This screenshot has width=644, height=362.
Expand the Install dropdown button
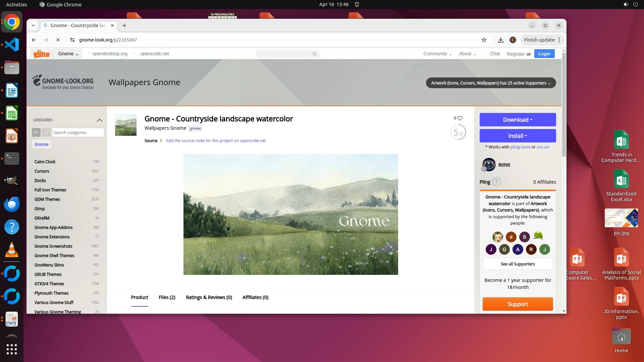pos(518,136)
